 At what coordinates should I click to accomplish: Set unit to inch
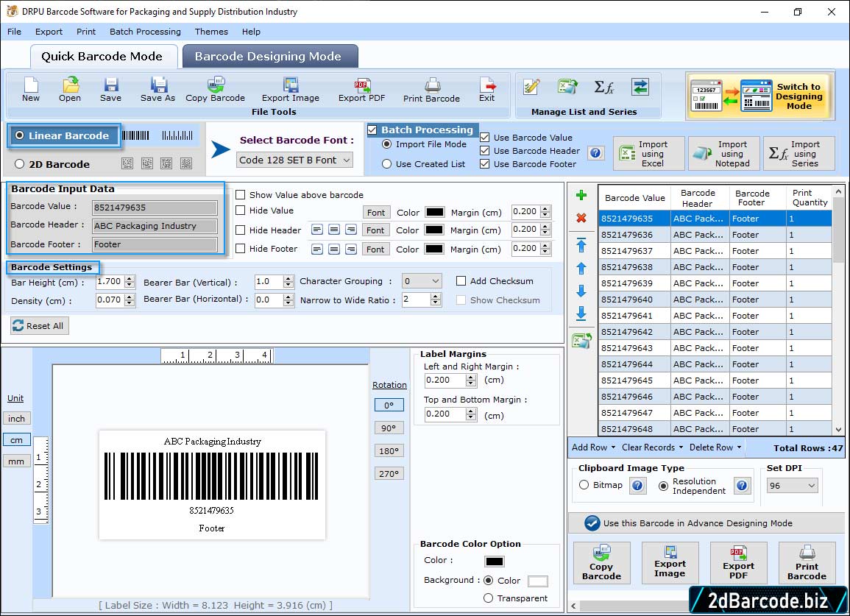pos(17,419)
